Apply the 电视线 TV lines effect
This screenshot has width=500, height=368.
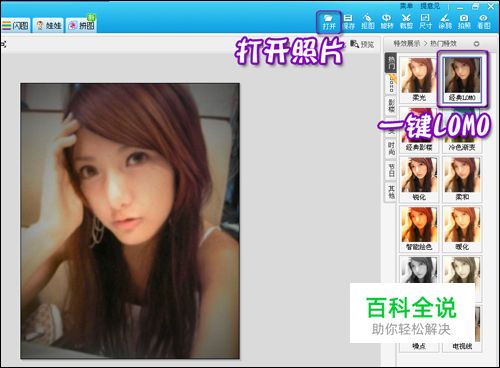[462, 347]
